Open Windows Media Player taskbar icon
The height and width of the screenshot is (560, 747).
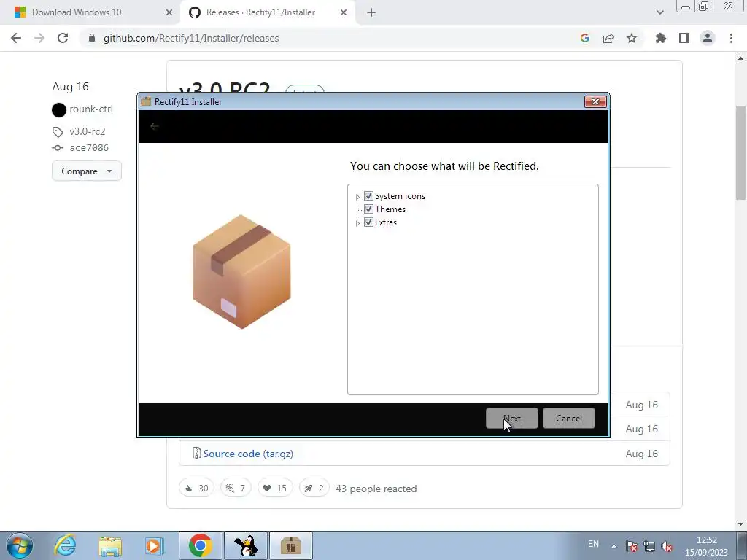[x=155, y=545]
